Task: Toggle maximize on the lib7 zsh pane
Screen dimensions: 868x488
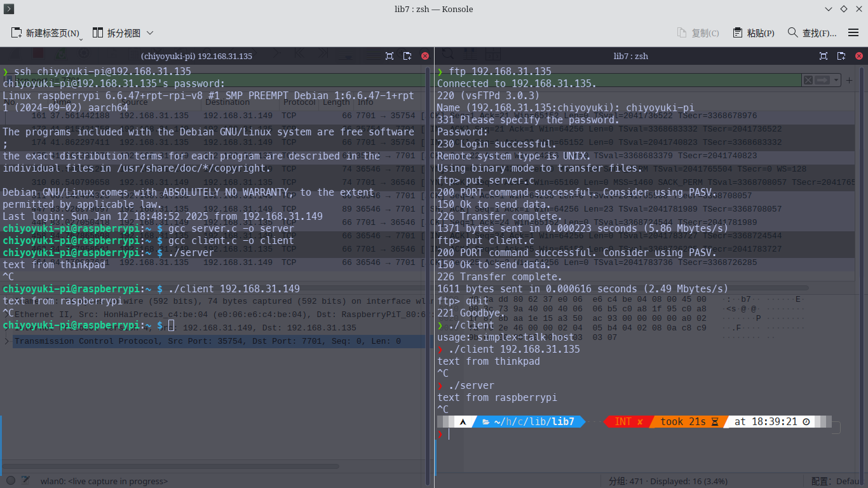Action: coord(824,56)
